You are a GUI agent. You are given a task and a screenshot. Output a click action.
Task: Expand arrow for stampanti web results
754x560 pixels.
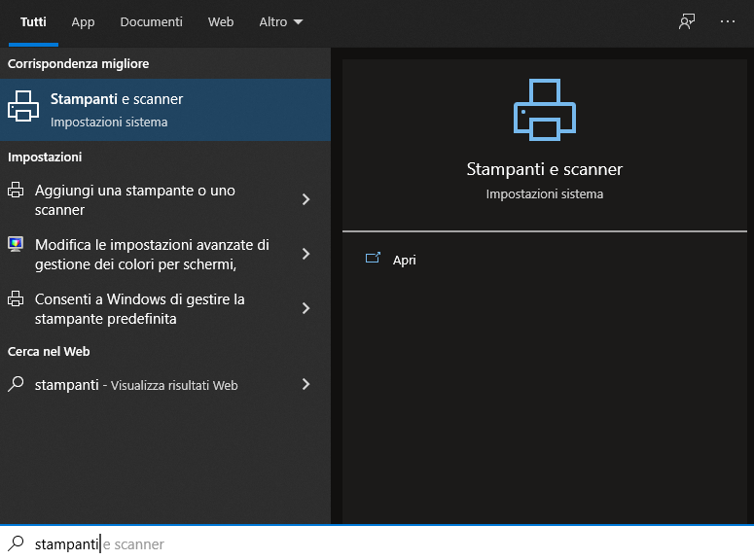(305, 384)
